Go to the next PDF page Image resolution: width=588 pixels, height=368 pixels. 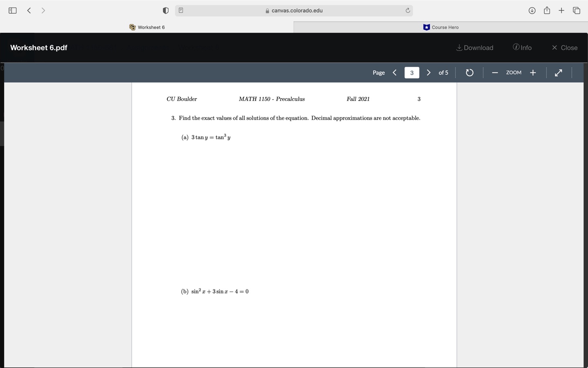tap(428, 72)
